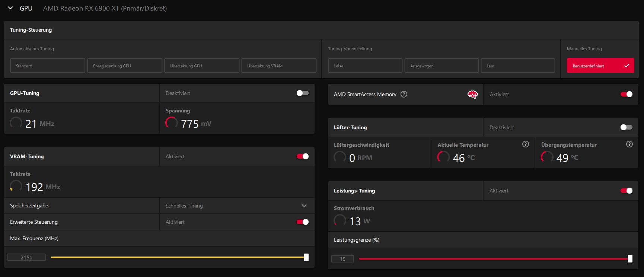The width and height of the screenshot is (644, 277).
Task: Click the 0 RPM fan speed value
Action: tap(361, 158)
